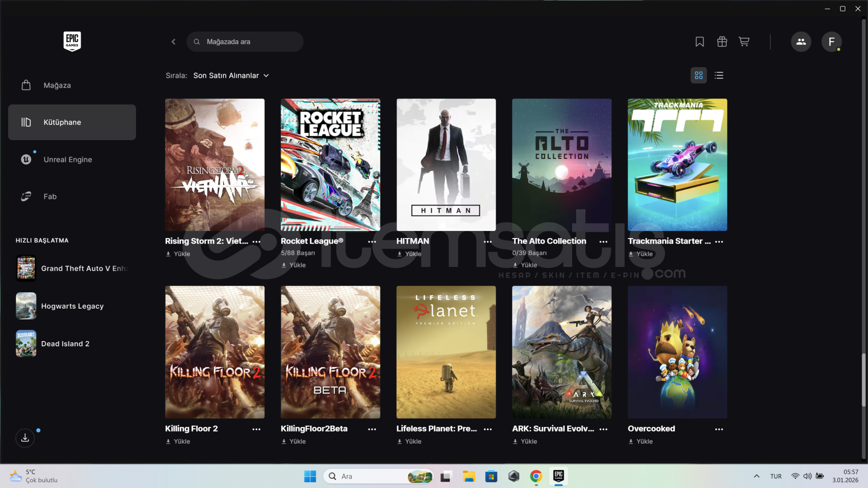
Task: Open the downloads icon at bottom left
Action: click(x=25, y=438)
